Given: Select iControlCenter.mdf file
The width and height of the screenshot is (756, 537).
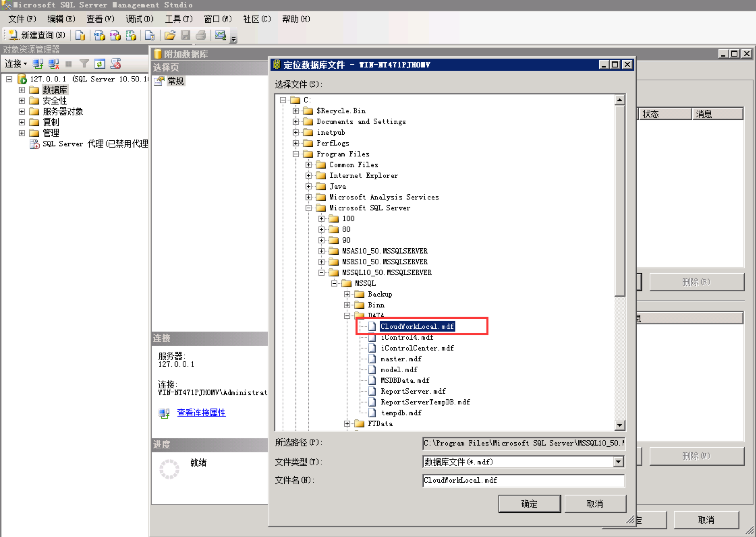Looking at the screenshot, I should pyautogui.click(x=417, y=348).
